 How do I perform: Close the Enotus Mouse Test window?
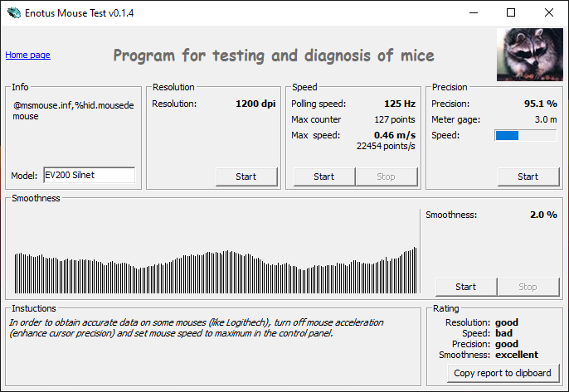click(x=549, y=12)
